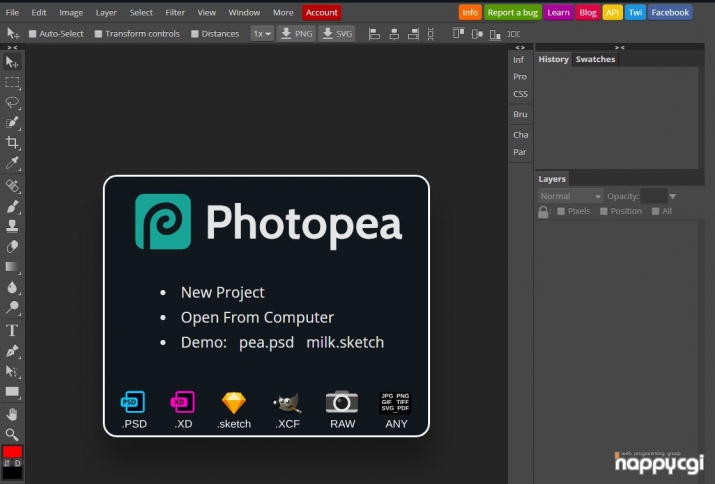The height and width of the screenshot is (484, 715).
Task: Open the Normal blend mode dropdown
Action: 570,196
